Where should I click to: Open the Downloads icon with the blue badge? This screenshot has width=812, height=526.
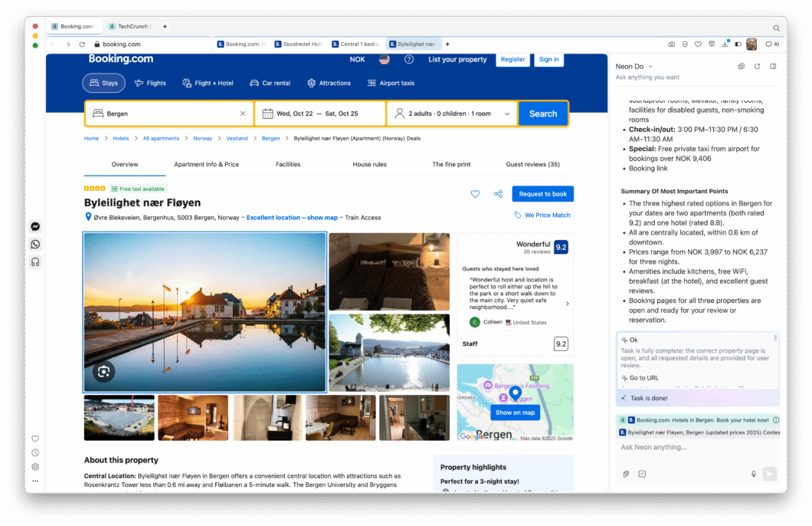point(725,44)
